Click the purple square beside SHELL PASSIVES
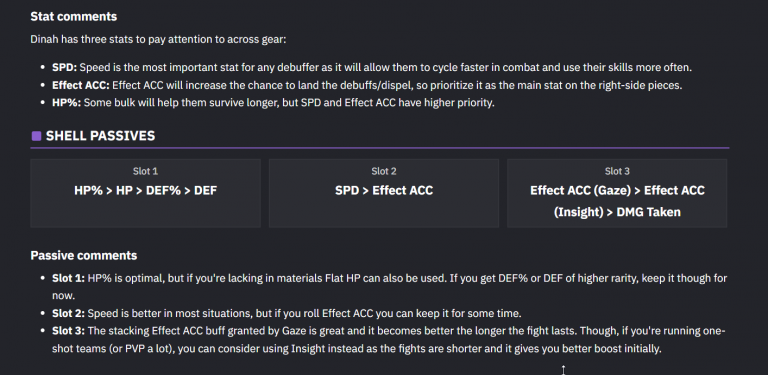 tap(36, 136)
